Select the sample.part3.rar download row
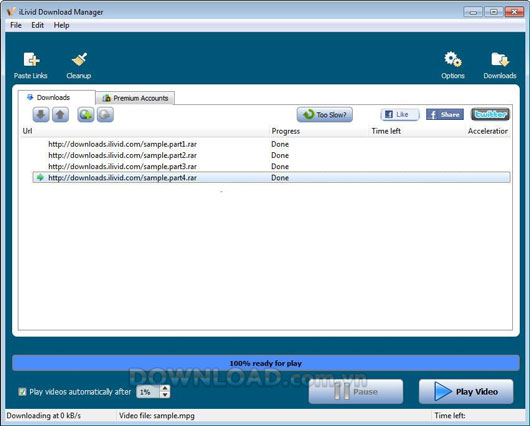530x426 pixels. click(x=271, y=166)
